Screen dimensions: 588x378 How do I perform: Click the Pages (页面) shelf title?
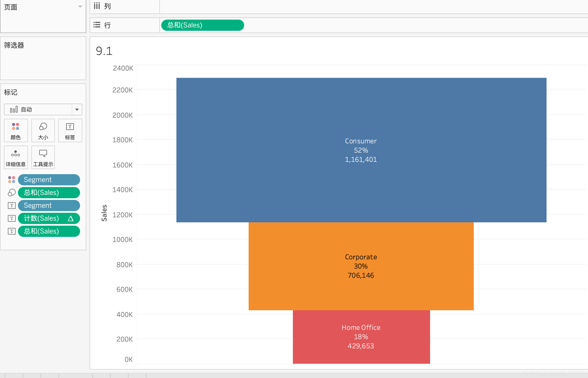coord(11,7)
